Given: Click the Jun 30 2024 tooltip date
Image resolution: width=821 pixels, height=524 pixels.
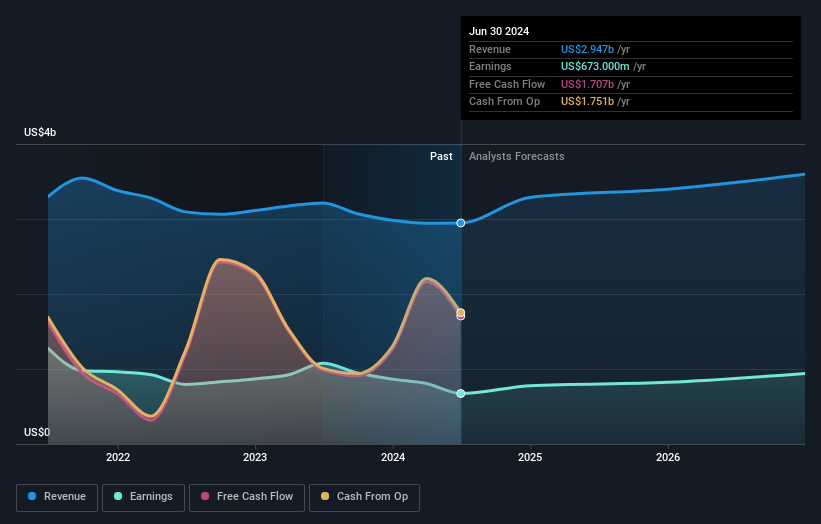Looking at the screenshot, I should click(499, 31).
